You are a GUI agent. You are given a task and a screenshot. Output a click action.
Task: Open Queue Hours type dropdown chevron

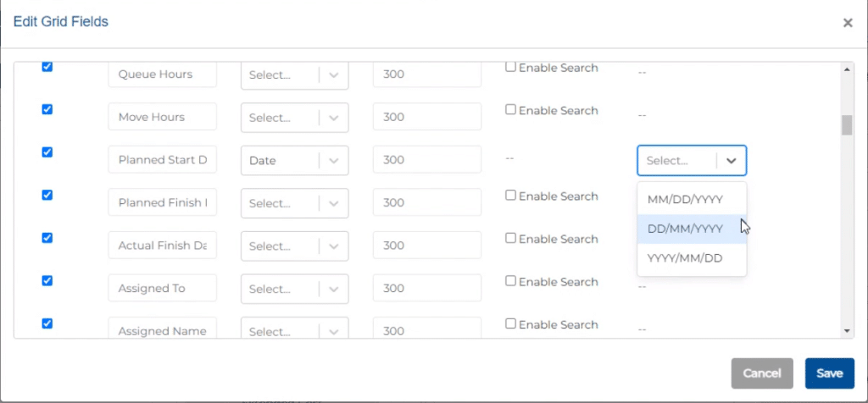click(x=334, y=75)
